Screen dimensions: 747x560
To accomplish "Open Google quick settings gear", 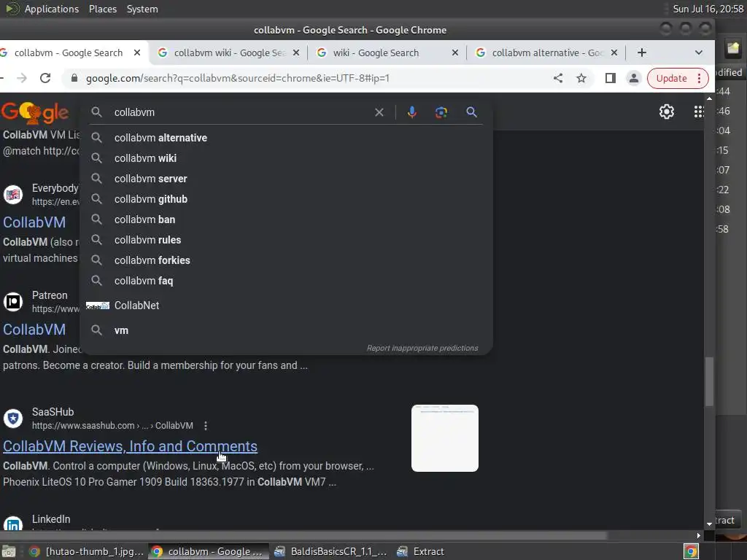I will [x=667, y=112].
